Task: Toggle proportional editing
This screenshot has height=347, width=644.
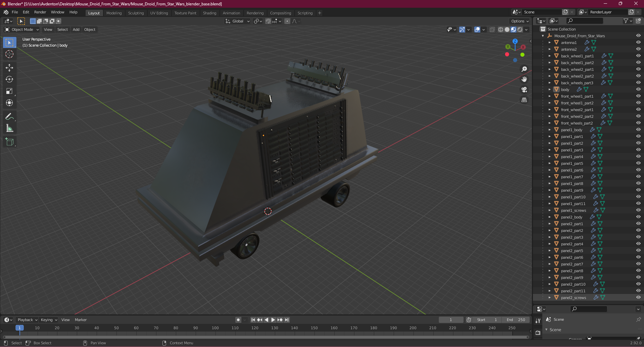Action: point(287,21)
